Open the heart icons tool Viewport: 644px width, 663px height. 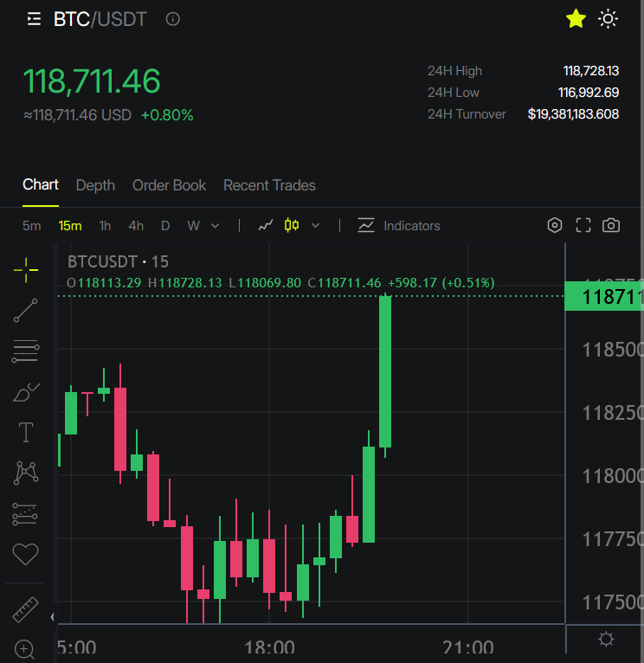[25, 554]
